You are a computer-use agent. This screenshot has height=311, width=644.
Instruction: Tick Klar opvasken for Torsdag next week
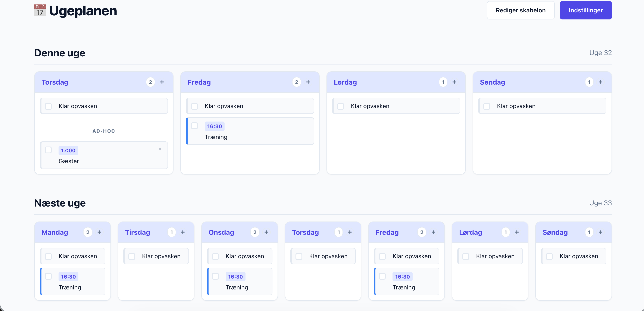[299, 257]
